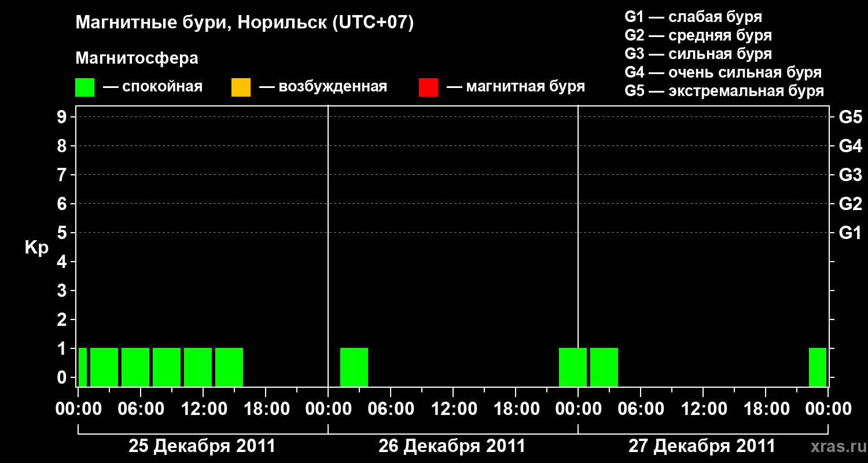Click the right-axis 'G4' scale label
The width and height of the screenshot is (868, 463).
pos(851,146)
